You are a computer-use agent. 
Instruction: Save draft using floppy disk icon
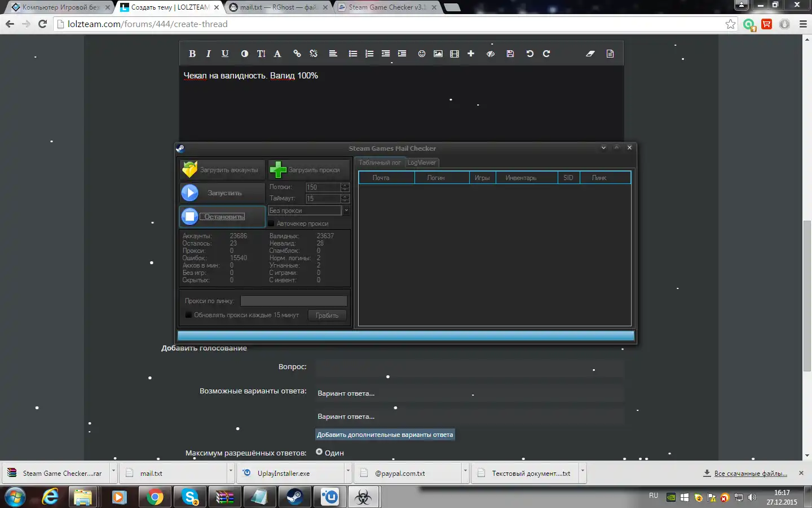click(510, 54)
